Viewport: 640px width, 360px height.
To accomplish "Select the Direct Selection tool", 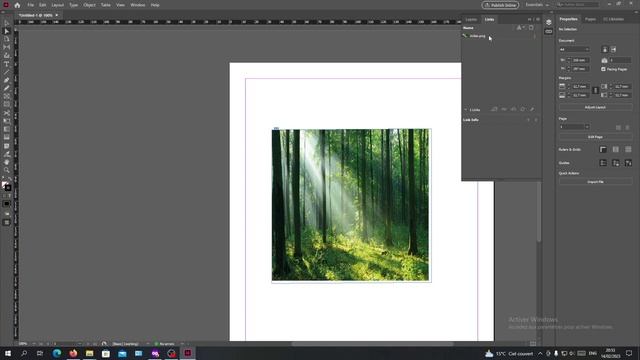I will click(x=7, y=31).
